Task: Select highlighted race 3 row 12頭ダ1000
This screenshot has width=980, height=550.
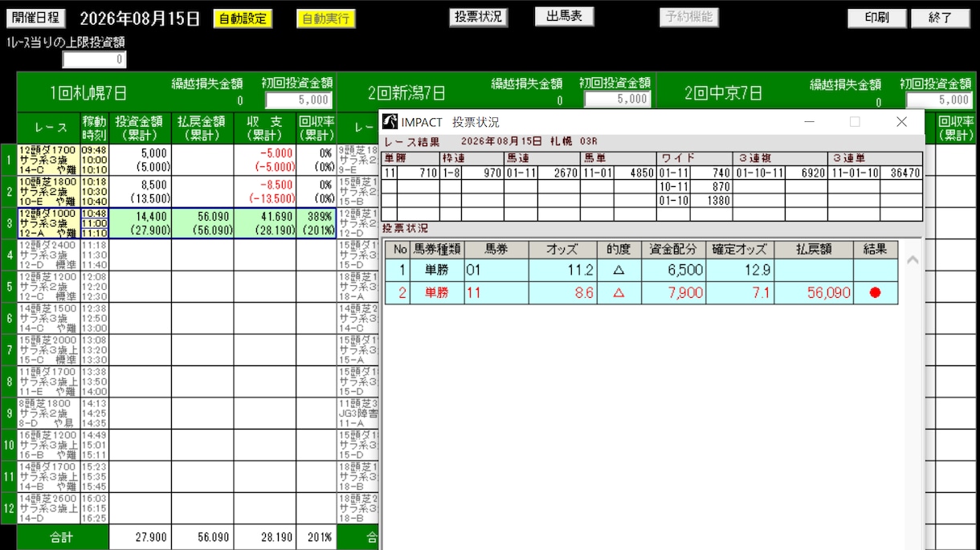Action: click(x=47, y=223)
